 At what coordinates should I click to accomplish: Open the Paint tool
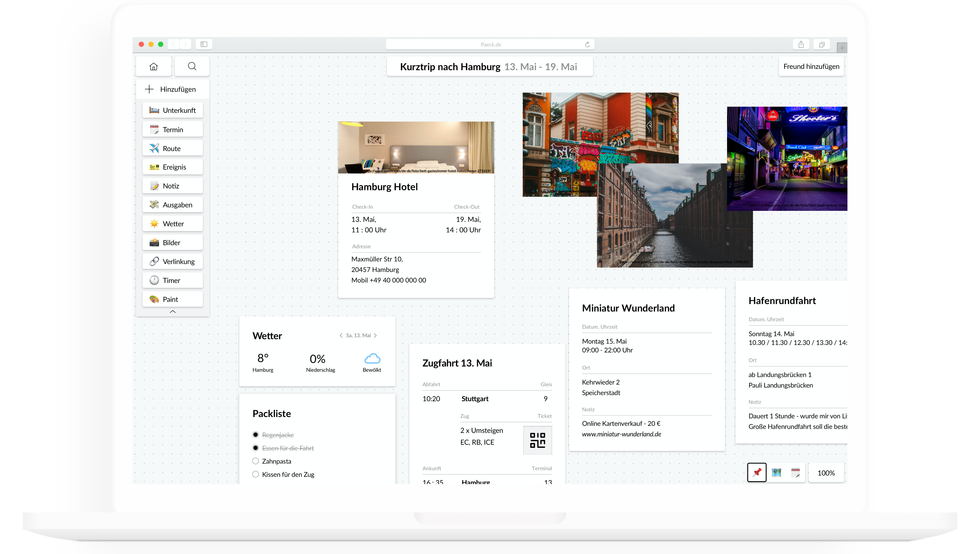point(173,299)
